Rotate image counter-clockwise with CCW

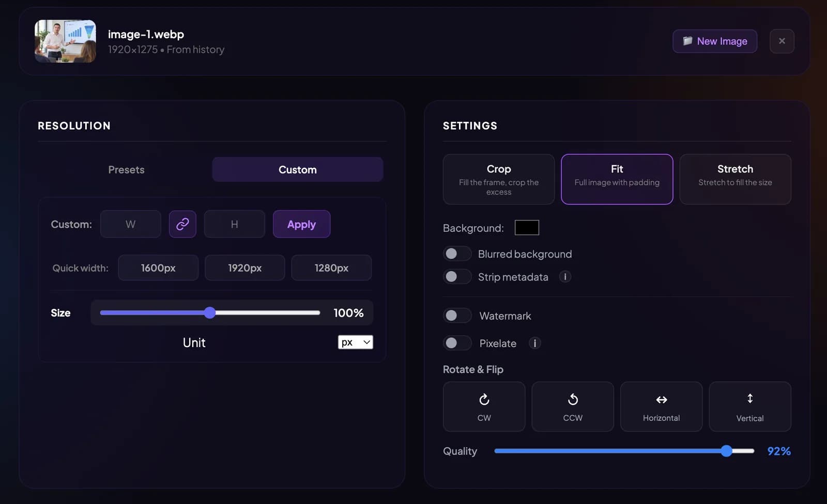pos(573,406)
